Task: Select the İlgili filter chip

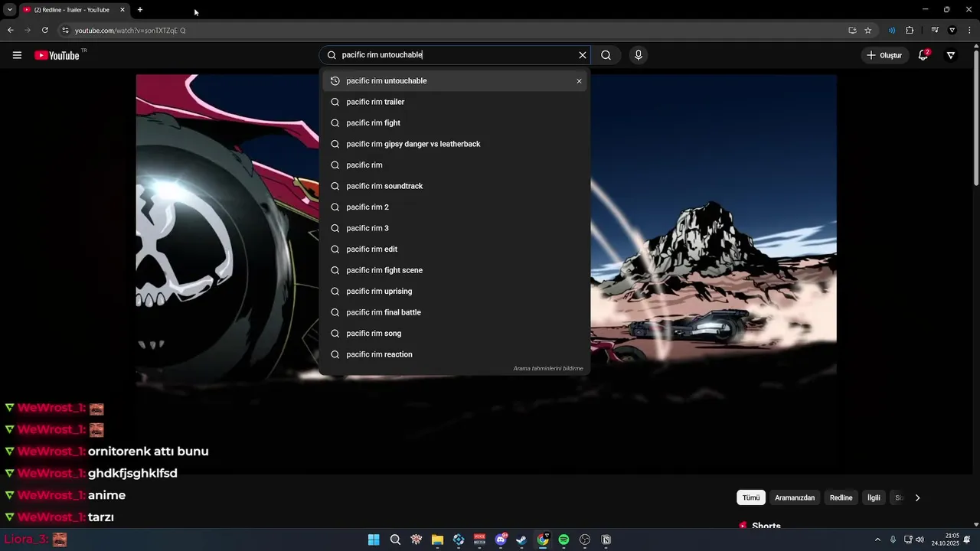Action: (x=874, y=497)
